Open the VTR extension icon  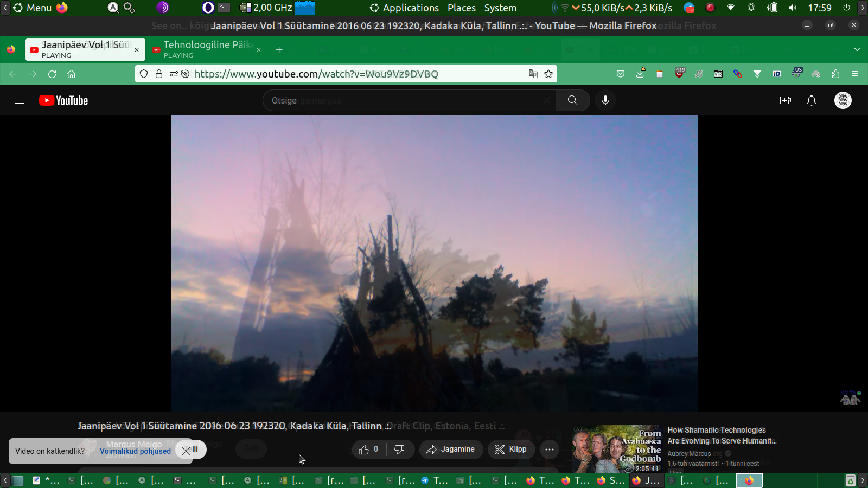[x=718, y=74]
